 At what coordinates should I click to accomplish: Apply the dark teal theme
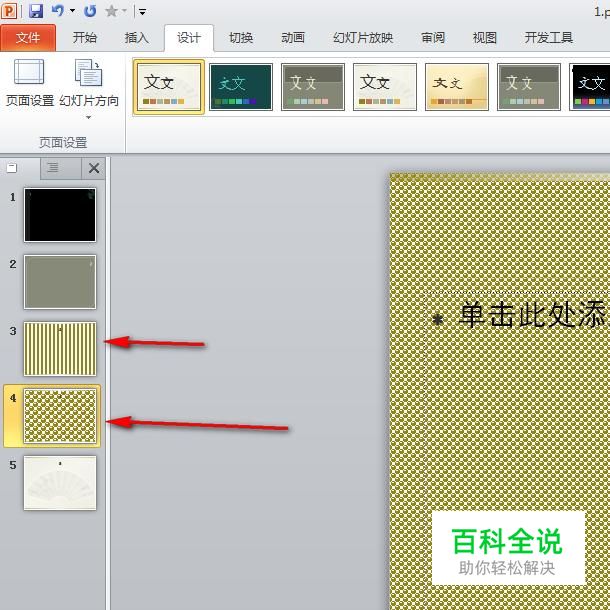click(x=241, y=87)
